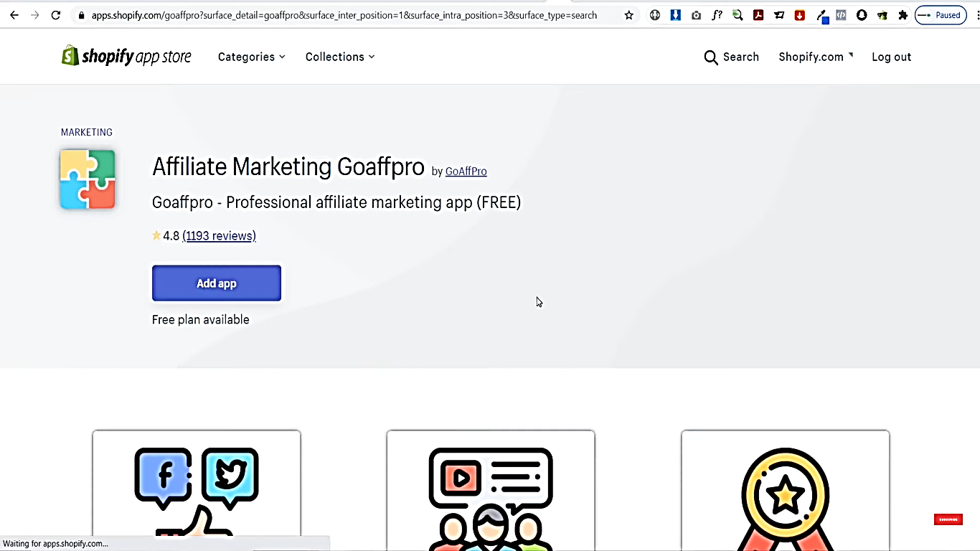
Task: Click the code brackets extension icon
Action: tap(842, 15)
